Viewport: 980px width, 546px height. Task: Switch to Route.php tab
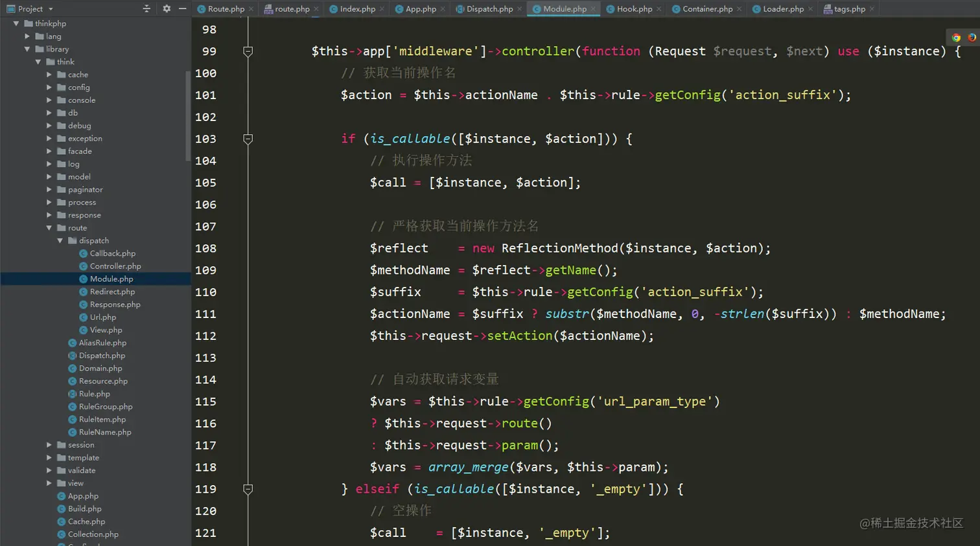226,9
